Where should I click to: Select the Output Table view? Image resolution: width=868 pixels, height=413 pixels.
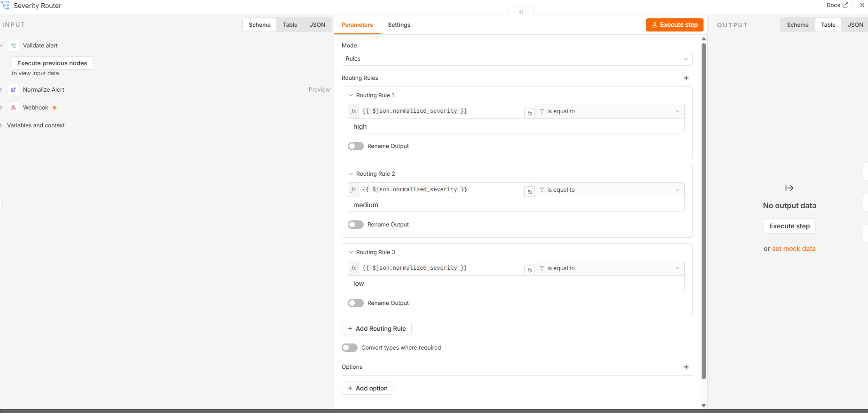click(828, 25)
